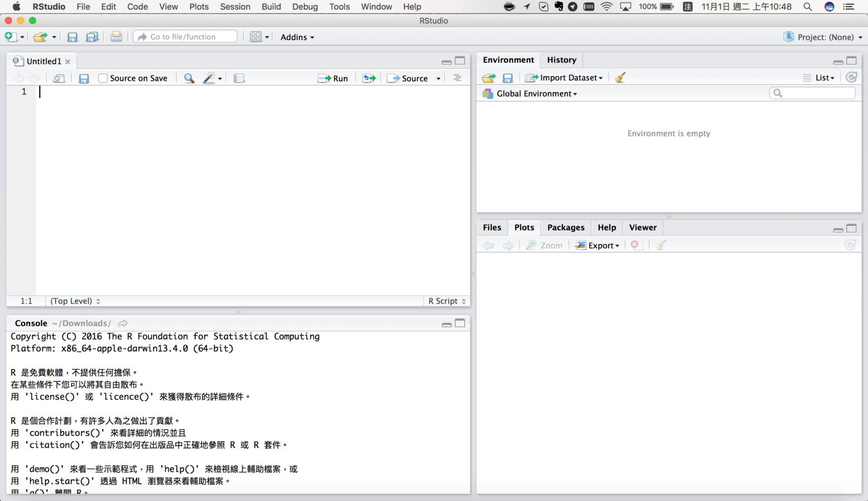Open the List view dropdown

pos(818,78)
